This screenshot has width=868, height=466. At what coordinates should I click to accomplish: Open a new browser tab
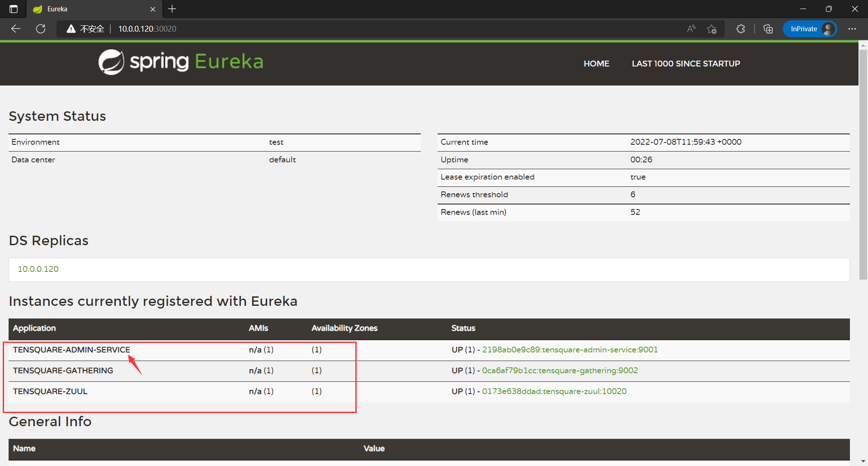172,9
